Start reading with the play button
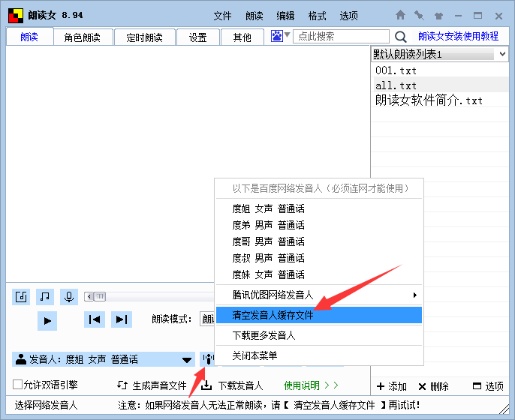Screen dimensions: 515x420 click(x=47, y=320)
